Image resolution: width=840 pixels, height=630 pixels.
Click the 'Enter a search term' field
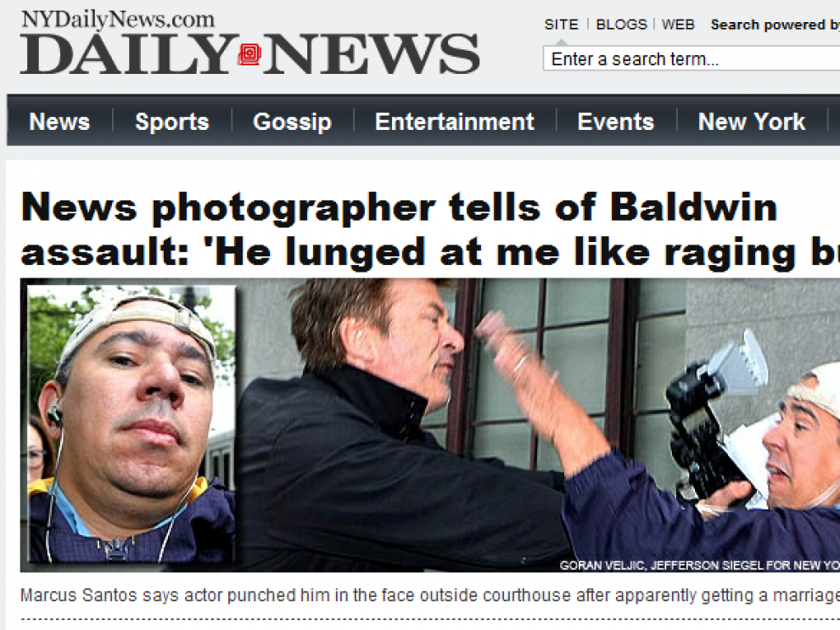[692, 59]
